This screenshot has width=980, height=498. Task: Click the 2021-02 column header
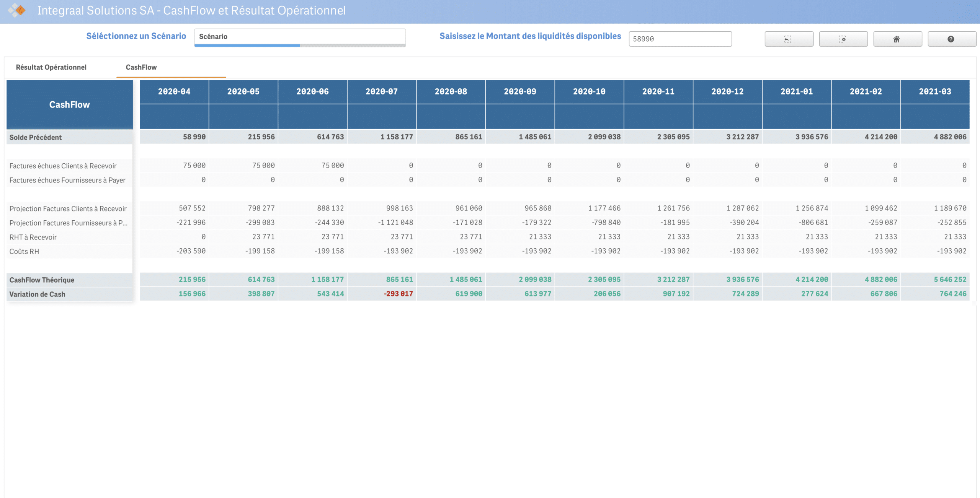click(866, 92)
